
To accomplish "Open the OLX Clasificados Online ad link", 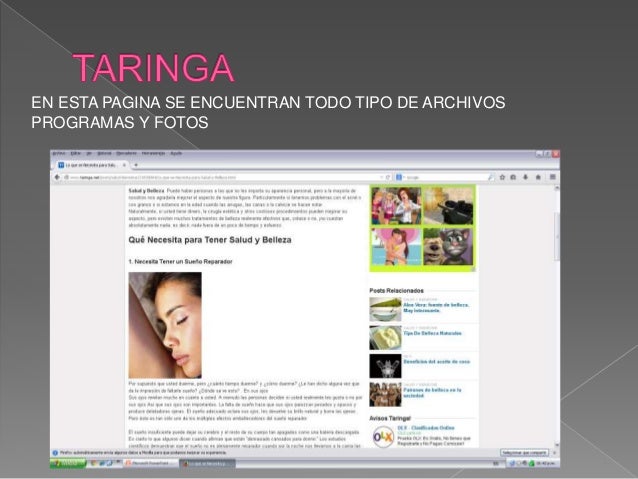I will pyautogui.click(x=426, y=428).
